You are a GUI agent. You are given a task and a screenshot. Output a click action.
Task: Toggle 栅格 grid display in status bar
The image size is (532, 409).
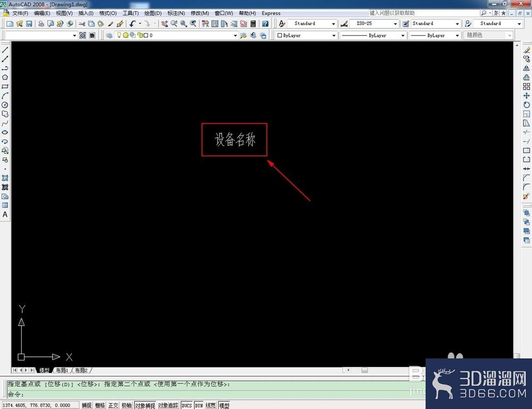100,405
